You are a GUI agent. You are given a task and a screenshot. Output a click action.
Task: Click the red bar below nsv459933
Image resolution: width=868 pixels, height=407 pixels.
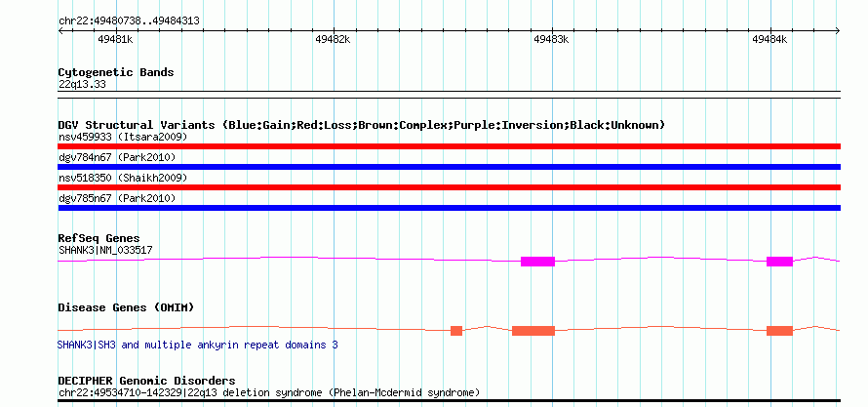(x=450, y=146)
